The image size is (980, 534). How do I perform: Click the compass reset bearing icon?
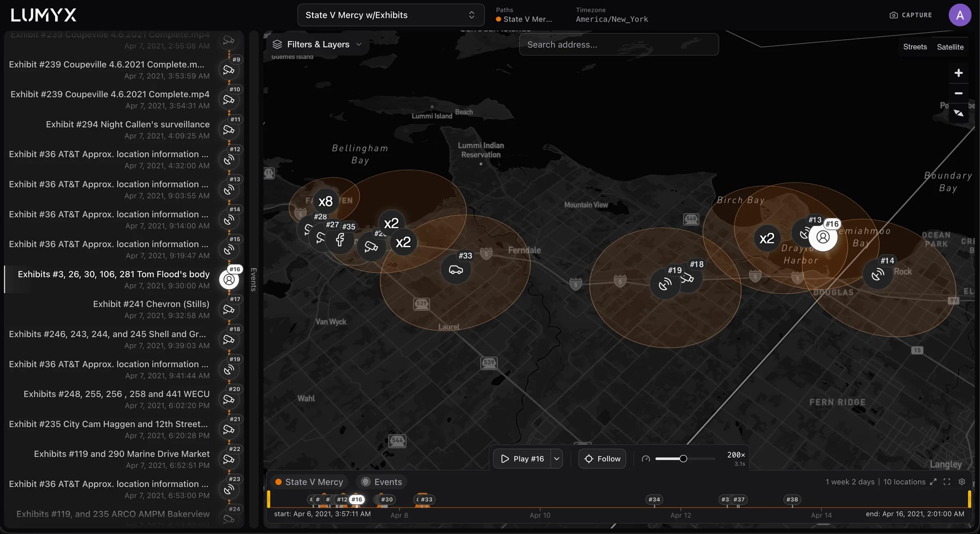(x=958, y=113)
